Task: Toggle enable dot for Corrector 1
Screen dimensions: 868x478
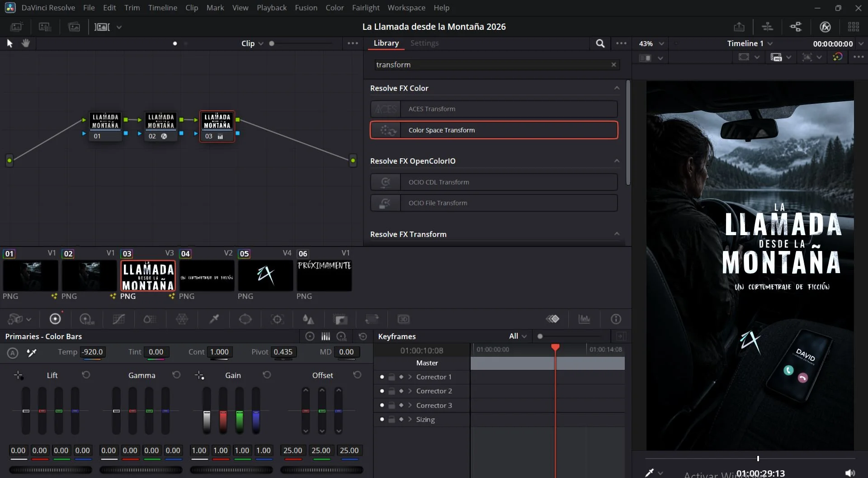Action: pyautogui.click(x=382, y=377)
